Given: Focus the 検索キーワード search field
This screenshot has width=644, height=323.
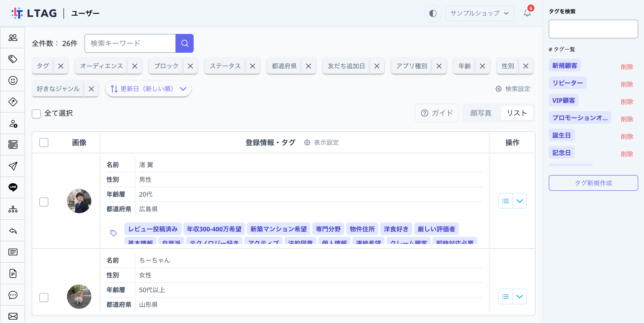Looking at the screenshot, I should pyautogui.click(x=130, y=43).
